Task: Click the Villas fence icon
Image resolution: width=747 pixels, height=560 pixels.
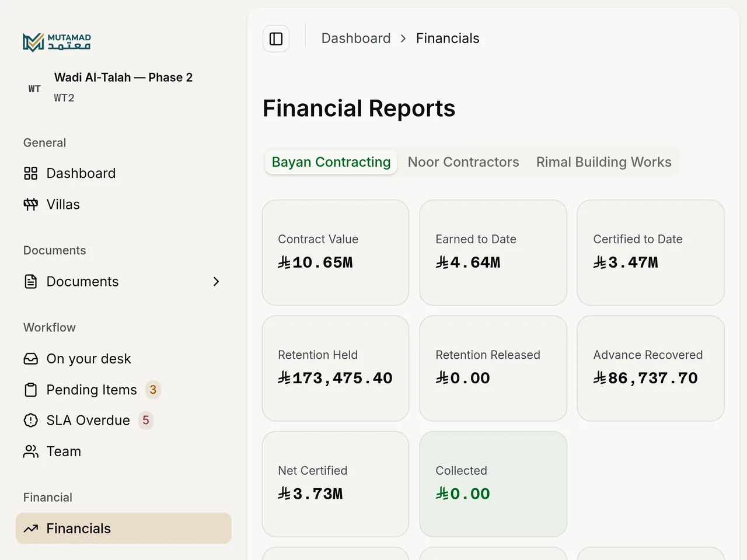Action: click(31, 204)
